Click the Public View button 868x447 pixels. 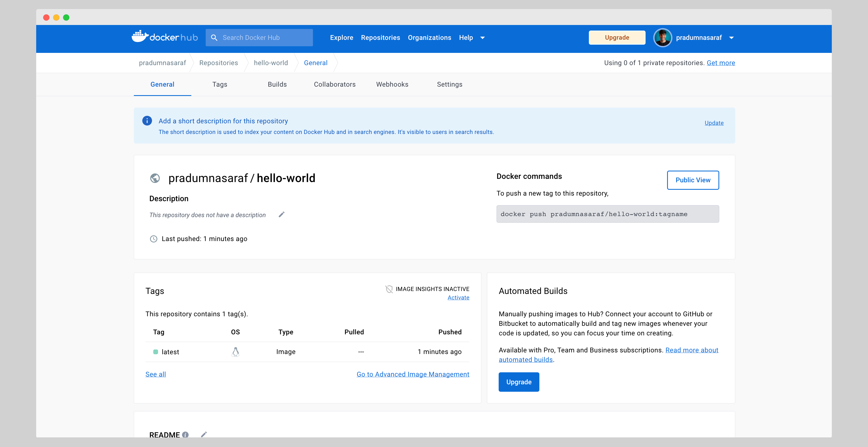pyautogui.click(x=693, y=180)
